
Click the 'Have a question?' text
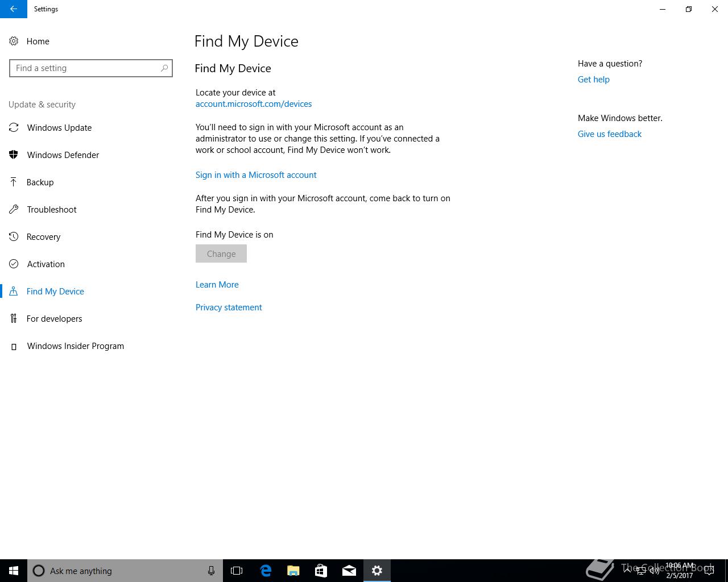610,64
